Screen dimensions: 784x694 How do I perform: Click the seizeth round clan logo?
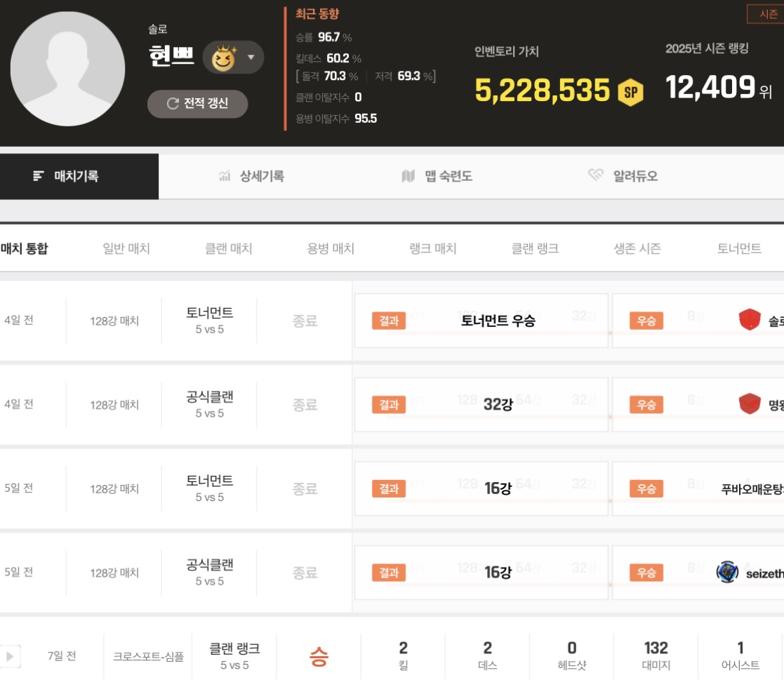pos(727,573)
